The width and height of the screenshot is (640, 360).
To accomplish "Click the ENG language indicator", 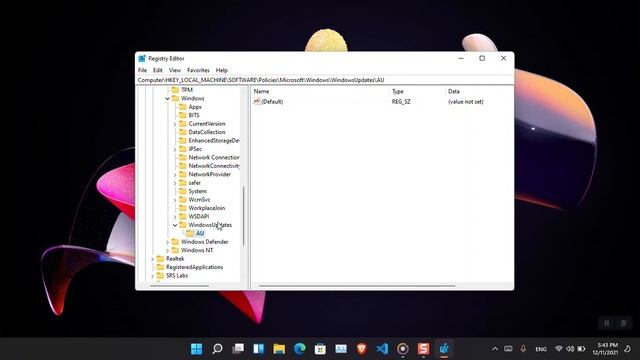I will coord(541,349).
